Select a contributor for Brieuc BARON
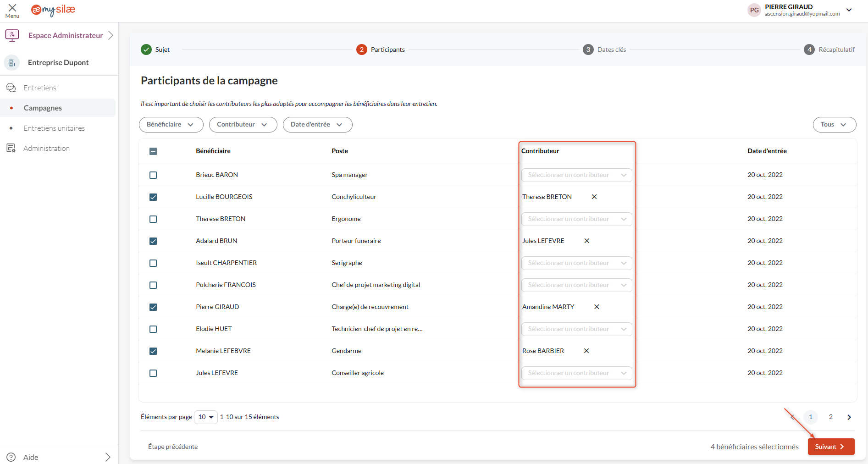 click(x=576, y=175)
